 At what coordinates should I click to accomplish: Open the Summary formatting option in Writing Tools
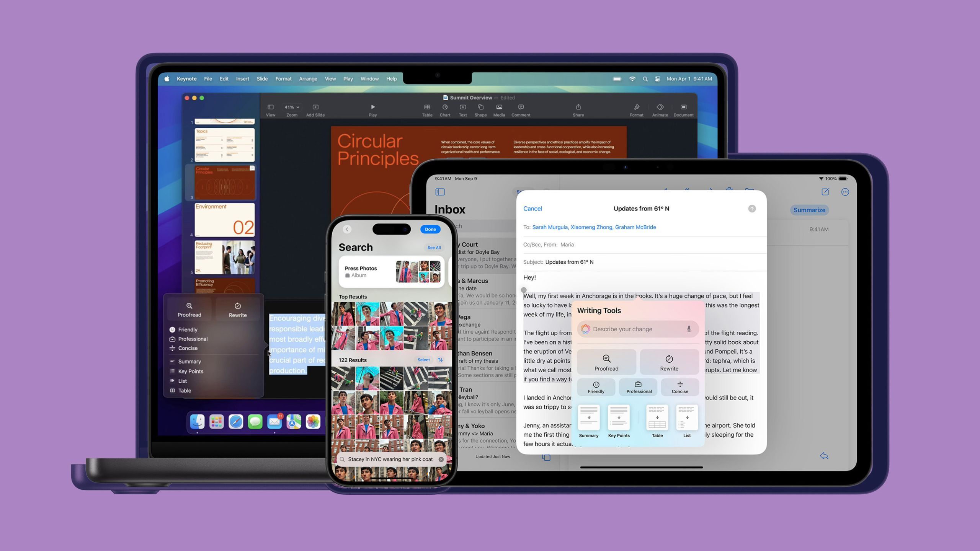click(x=588, y=420)
